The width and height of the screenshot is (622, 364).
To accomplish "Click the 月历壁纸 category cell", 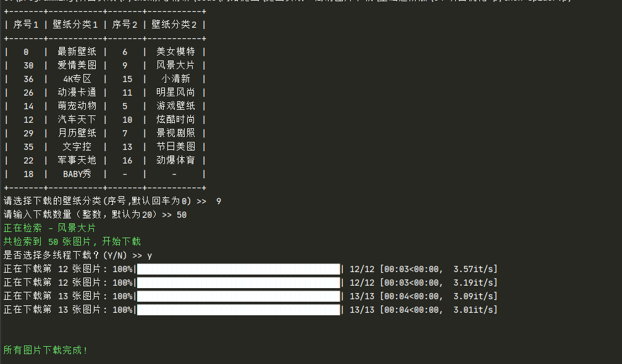I will point(77,133).
